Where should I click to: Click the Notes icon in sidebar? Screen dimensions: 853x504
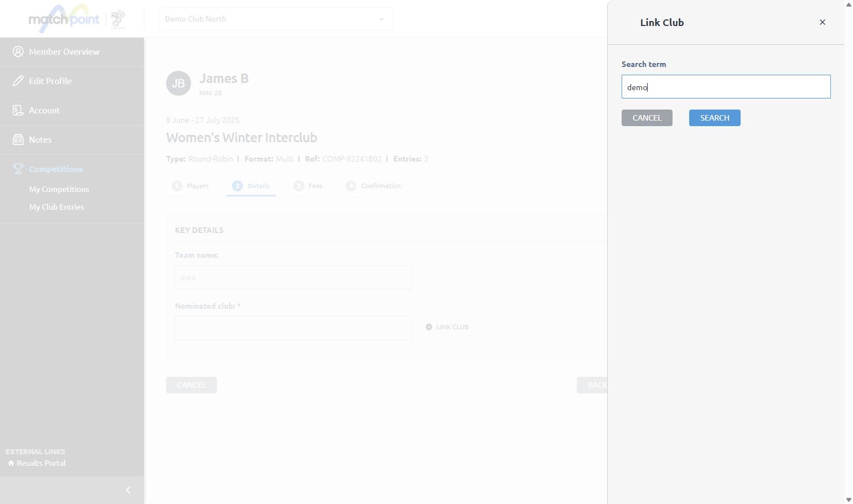coord(18,139)
